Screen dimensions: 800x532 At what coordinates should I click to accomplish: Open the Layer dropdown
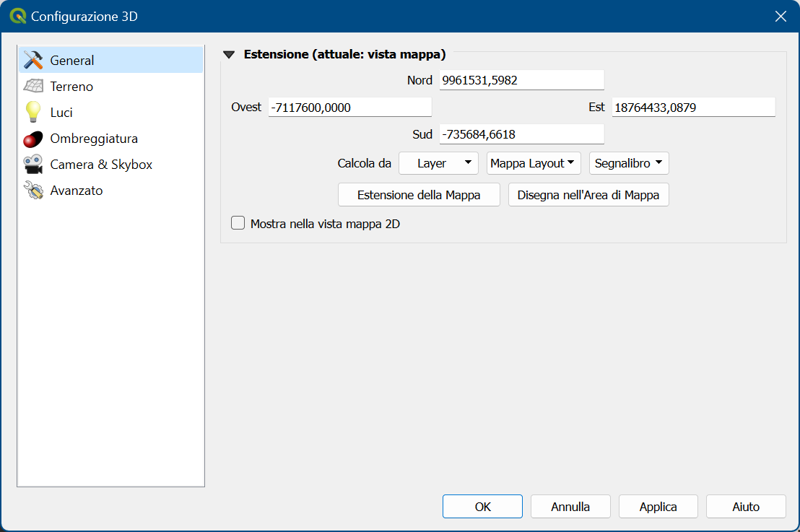click(438, 163)
